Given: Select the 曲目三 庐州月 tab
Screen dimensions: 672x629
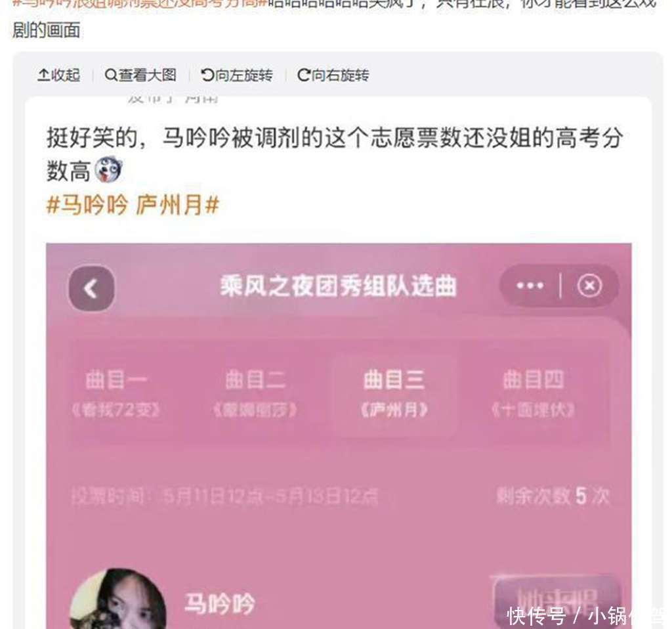Looking at the screenshot, I should [x=394, y=393].
